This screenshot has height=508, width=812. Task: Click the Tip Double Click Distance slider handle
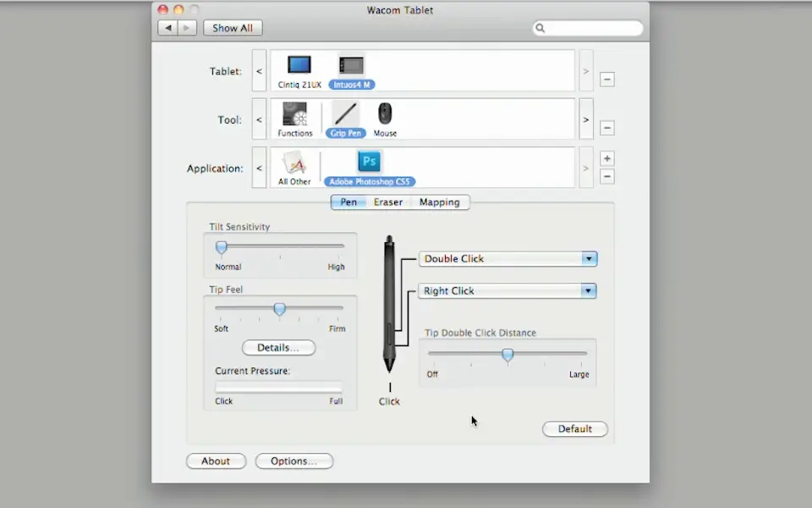pyautogui.click(x=507, y=355)
